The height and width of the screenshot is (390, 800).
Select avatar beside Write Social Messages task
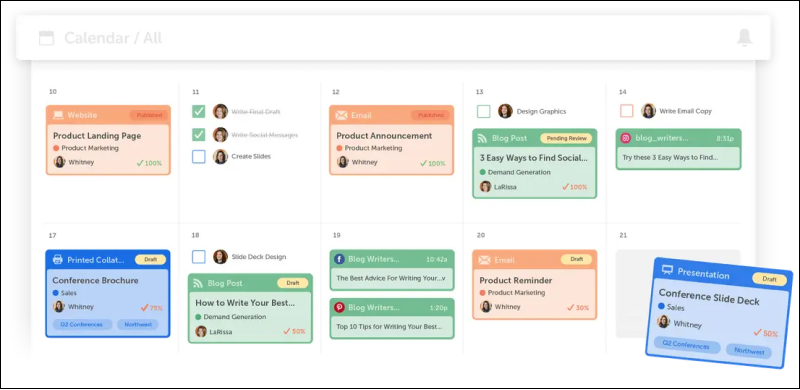click(220, 135)
